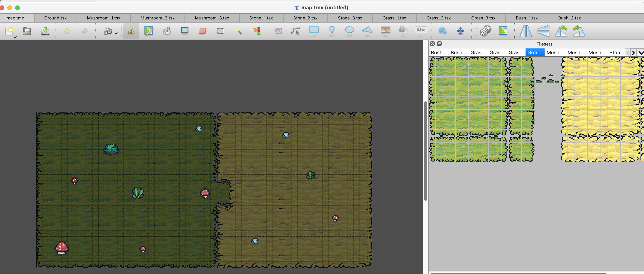Float the Tilesets panel with undock button
The height and width of the screenshot is (274, 644).
(439, 44)
